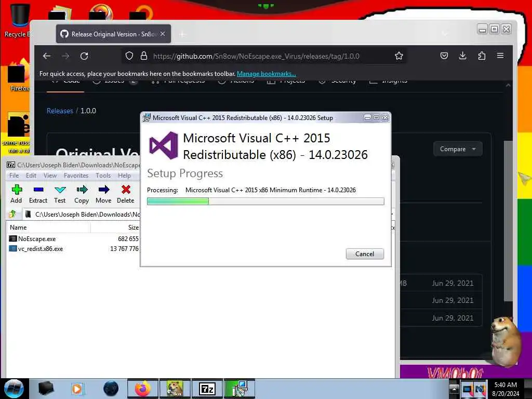Click the Add button in 7-Zip toolbar
This screenshot has width=532, height=399.
16,194
